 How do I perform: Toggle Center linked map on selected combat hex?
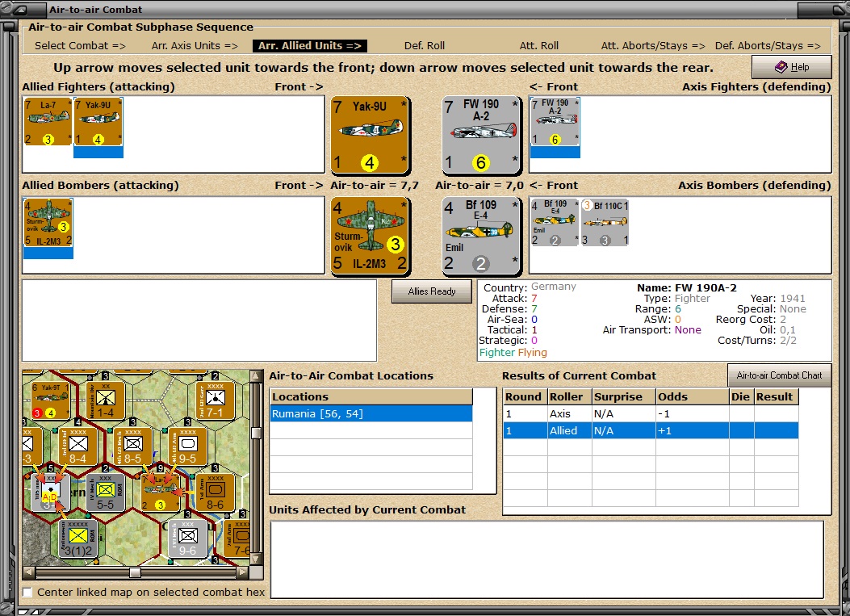[27, 592]
